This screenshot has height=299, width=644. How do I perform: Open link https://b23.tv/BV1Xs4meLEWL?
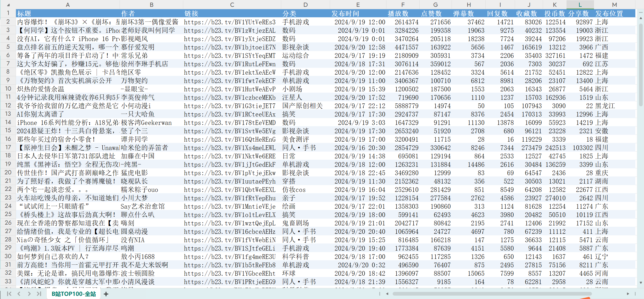[230, 148]
